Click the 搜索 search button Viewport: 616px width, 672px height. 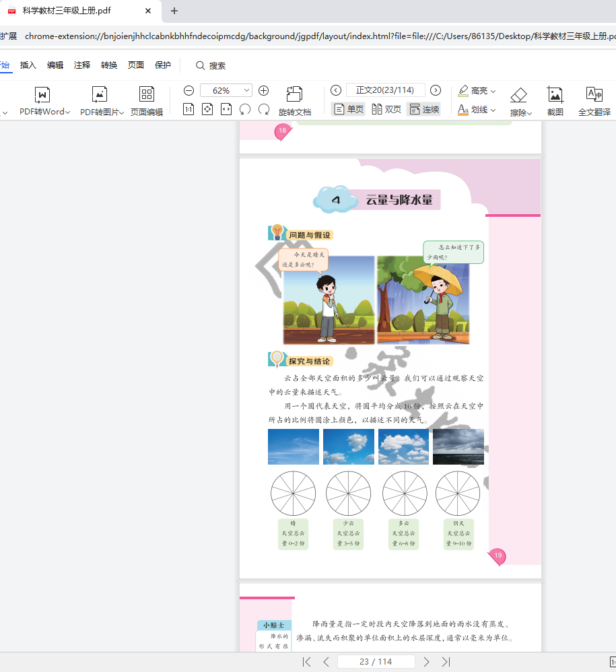(211, 65)
